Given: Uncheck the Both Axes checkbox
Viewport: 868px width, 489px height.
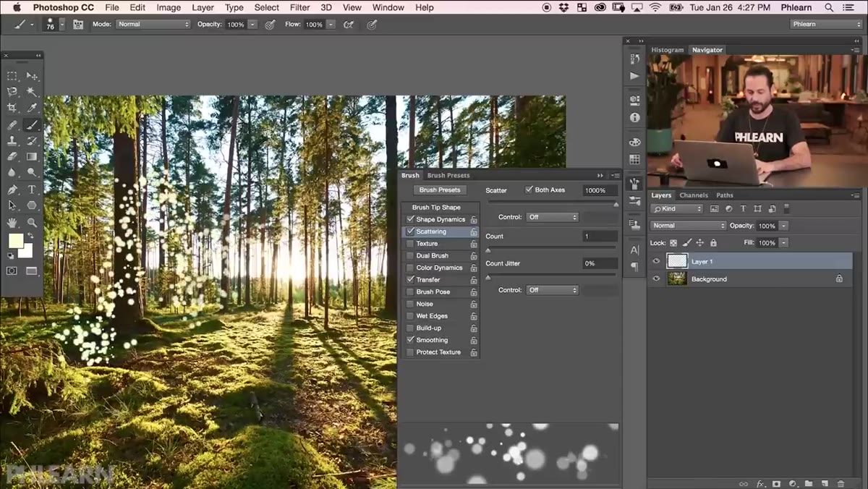Looking at the screenshot, I should pos(529,190).
